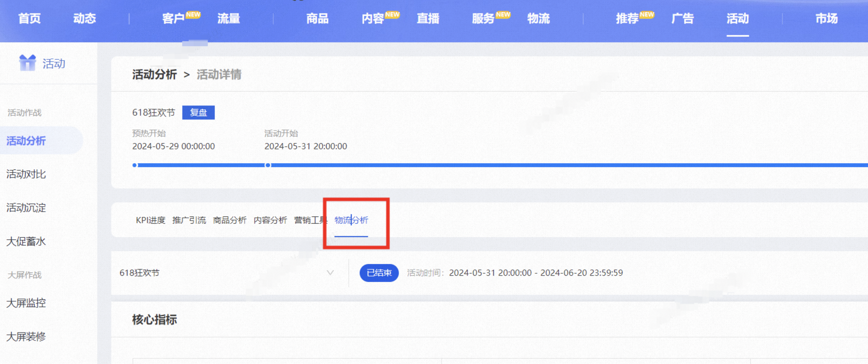Click the 预热开始 timeline marker dot
Screen dimensions: 868x364
135,165
